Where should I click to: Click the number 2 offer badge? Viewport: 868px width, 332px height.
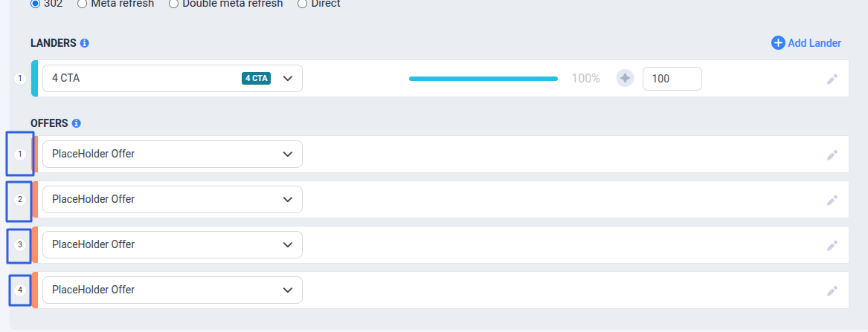pos(20,199)
